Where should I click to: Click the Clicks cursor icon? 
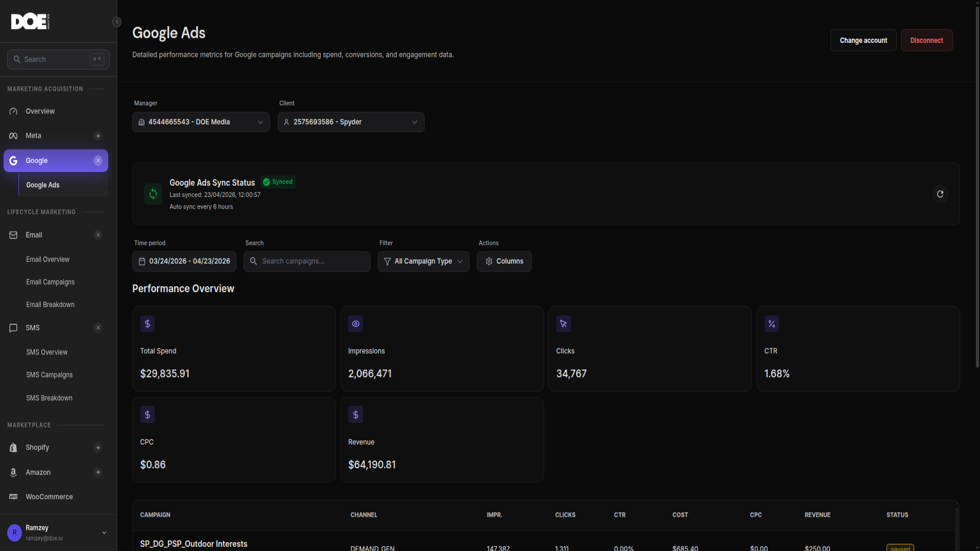tap(563, 324)
